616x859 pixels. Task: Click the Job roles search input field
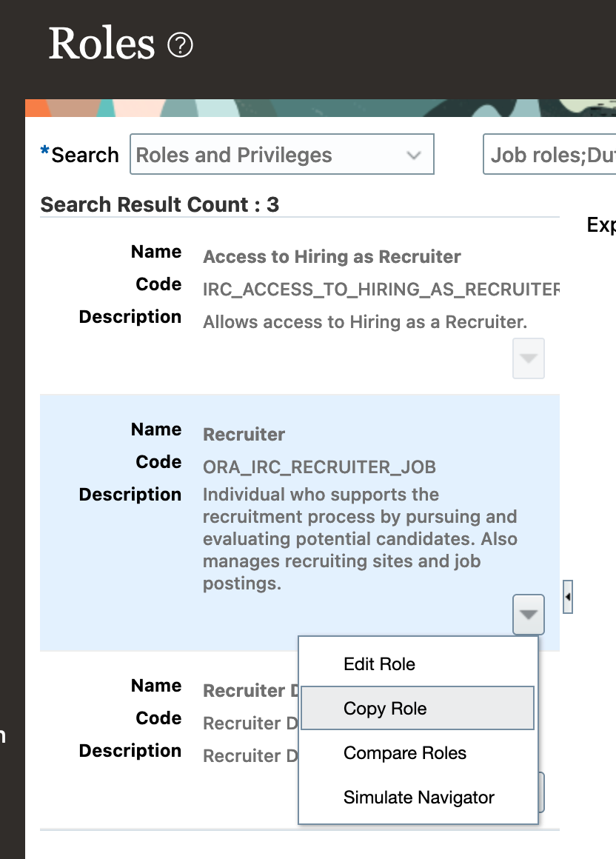point(550,155)
